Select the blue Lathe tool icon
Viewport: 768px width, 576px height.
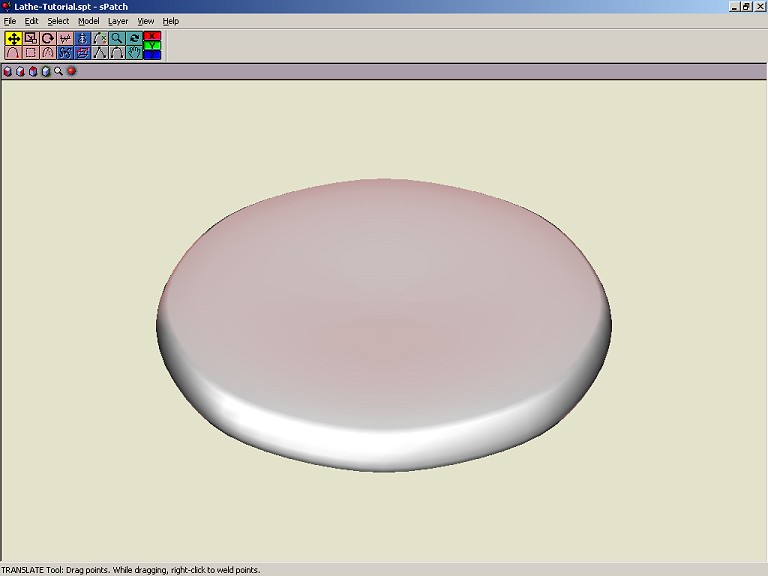[x=82, y=38]
